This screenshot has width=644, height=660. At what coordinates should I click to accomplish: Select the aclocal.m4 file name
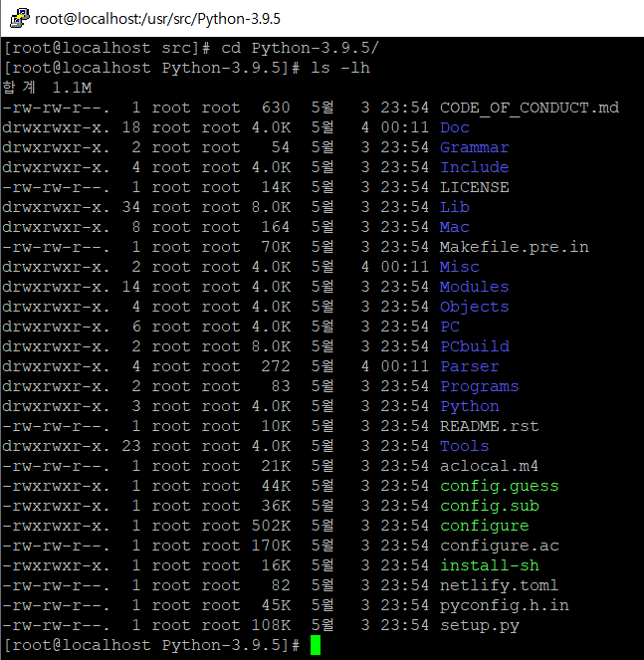[489, 466]
